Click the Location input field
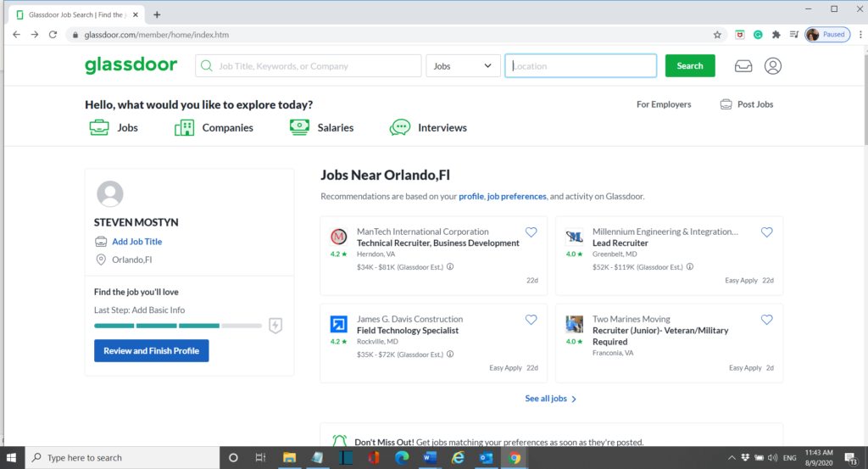 (581, 66)
